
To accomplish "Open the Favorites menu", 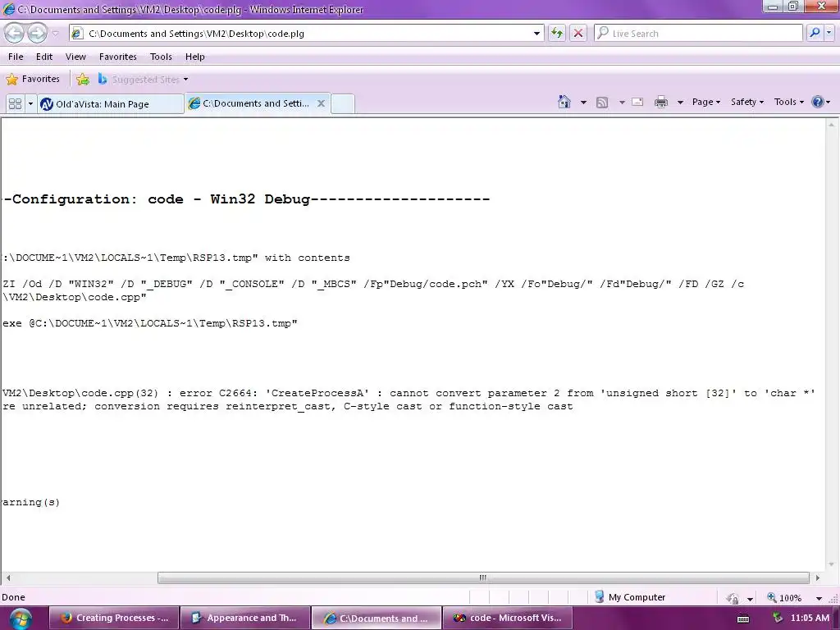I will (118, 57).
